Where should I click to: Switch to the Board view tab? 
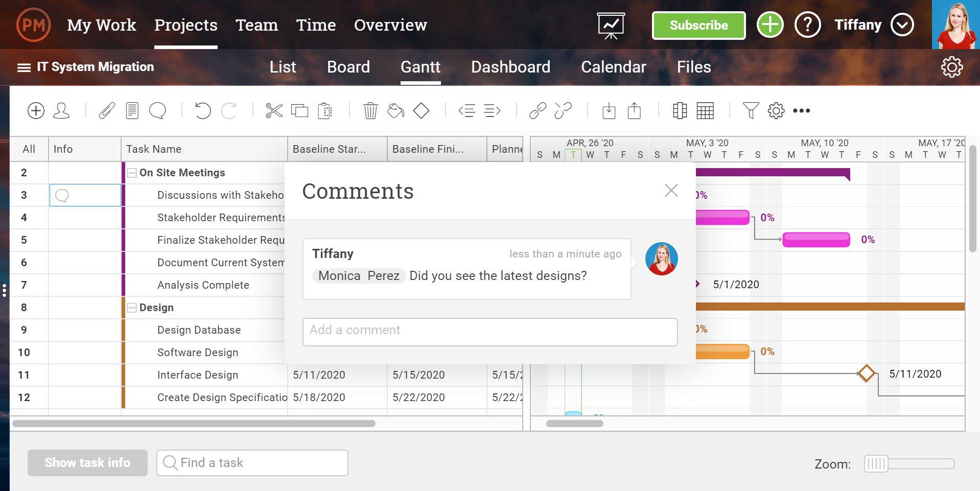(x=348, y=67)
